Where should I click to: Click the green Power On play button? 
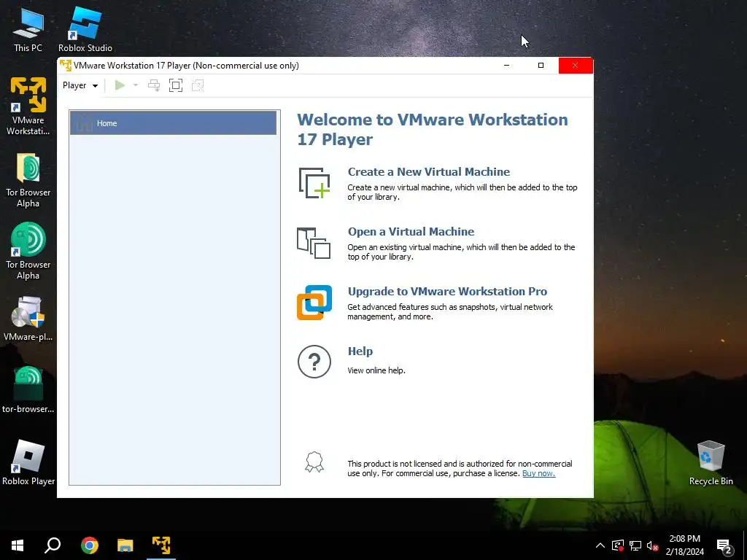[x=120, y=85]
